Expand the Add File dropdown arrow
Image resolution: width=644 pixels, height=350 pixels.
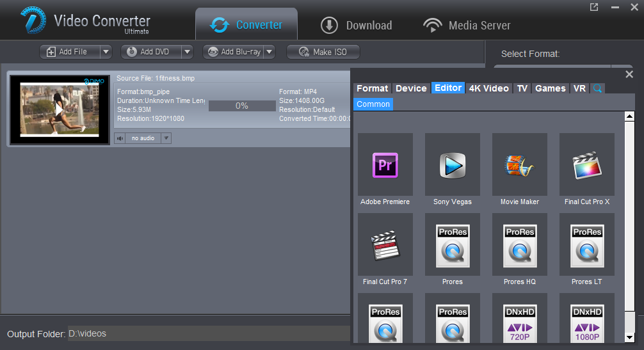click(106, 52)
